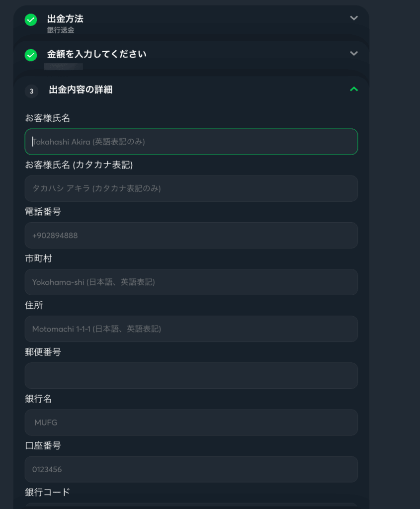This screenshot has width=420, height=509.
Task: Expand the 金額を入力してください section chevron
Action: click(354, 53)
